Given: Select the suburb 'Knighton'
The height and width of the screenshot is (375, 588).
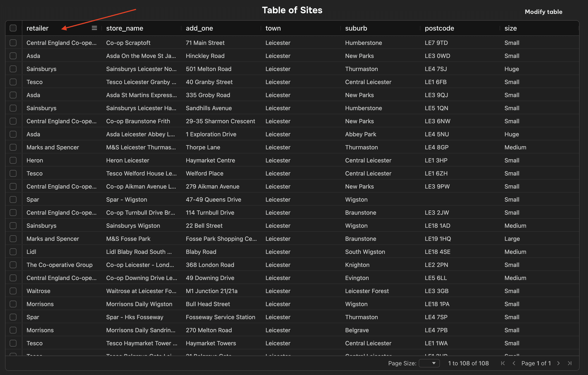Looking at the screenshot, I should pyautogui.click(x=357, y=265).
